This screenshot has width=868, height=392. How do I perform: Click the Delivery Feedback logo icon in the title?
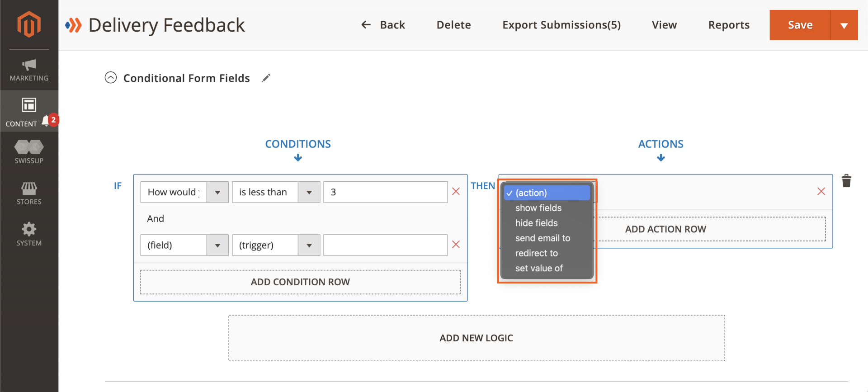pyautogui.click(x=74, y=25)
